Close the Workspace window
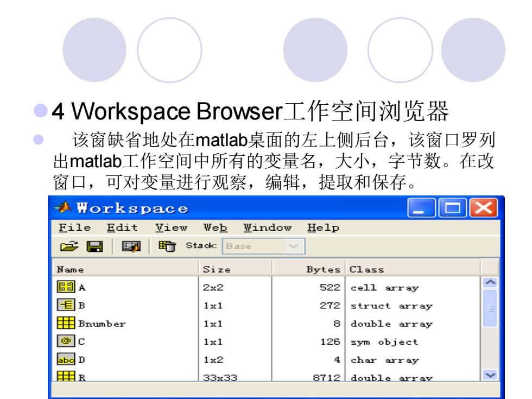The width and height of the screenshot is (532, 399). (x=484, y=207)
